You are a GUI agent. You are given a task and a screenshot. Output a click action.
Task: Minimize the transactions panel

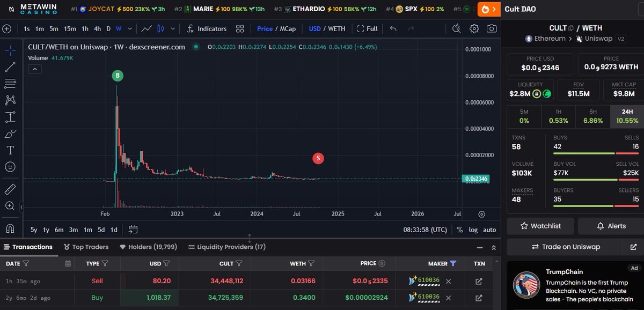pos(480,247)
